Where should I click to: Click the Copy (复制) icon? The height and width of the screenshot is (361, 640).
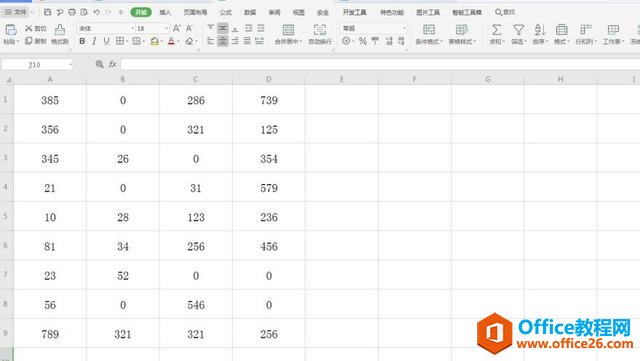coord(29,41)
